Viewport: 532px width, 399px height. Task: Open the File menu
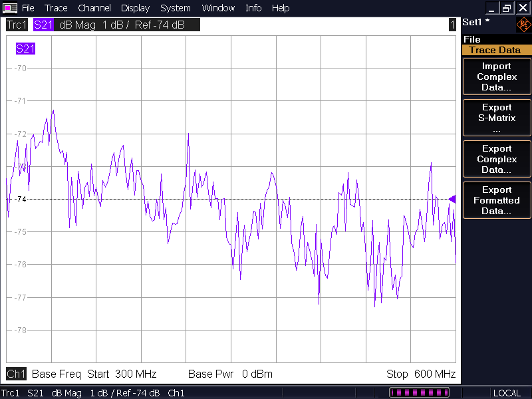pyautogui.click(x=28, y=8)
